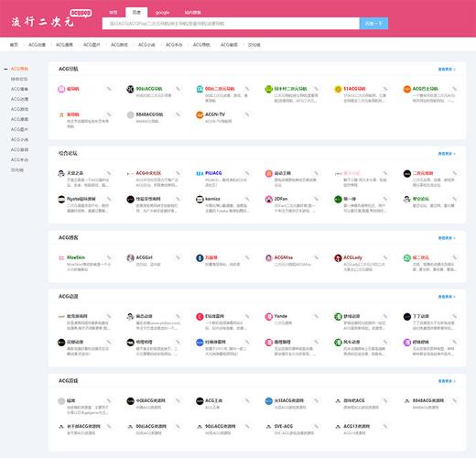Click the ACGN-TV logo icon
Viewport: 476px width, 458px height.
pyautogui.click(x=200, y=114)
